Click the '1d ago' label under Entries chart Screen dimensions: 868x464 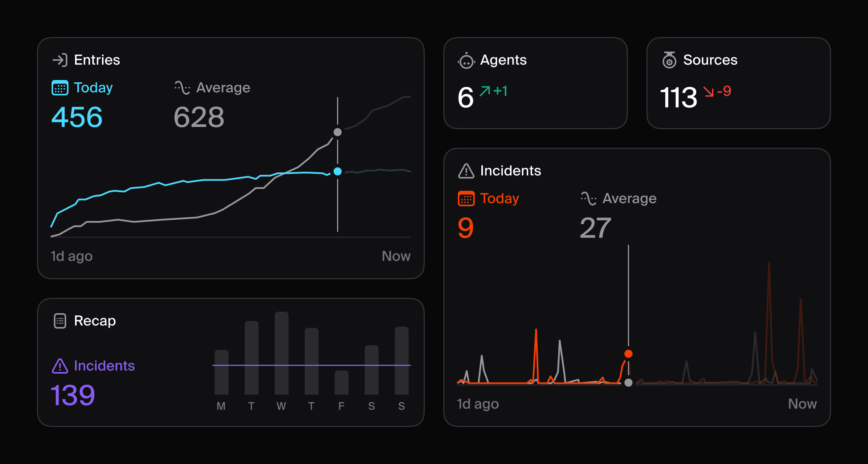tap(72, 256)
